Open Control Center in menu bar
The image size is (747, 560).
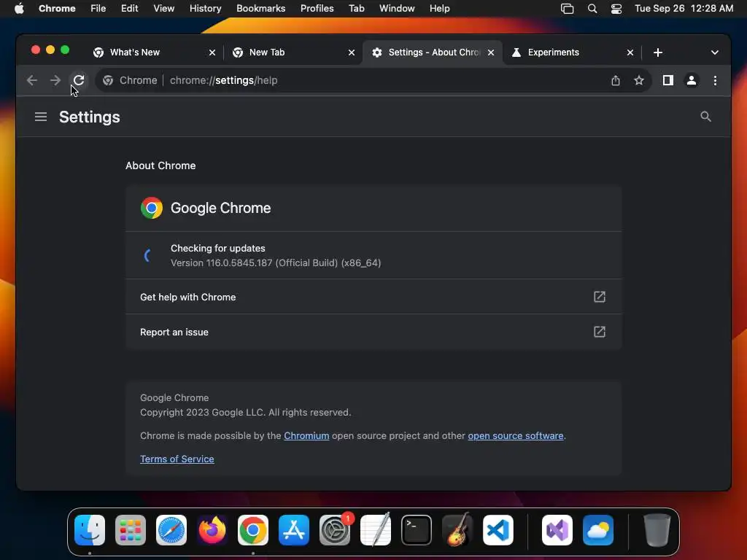coord(616,9)
